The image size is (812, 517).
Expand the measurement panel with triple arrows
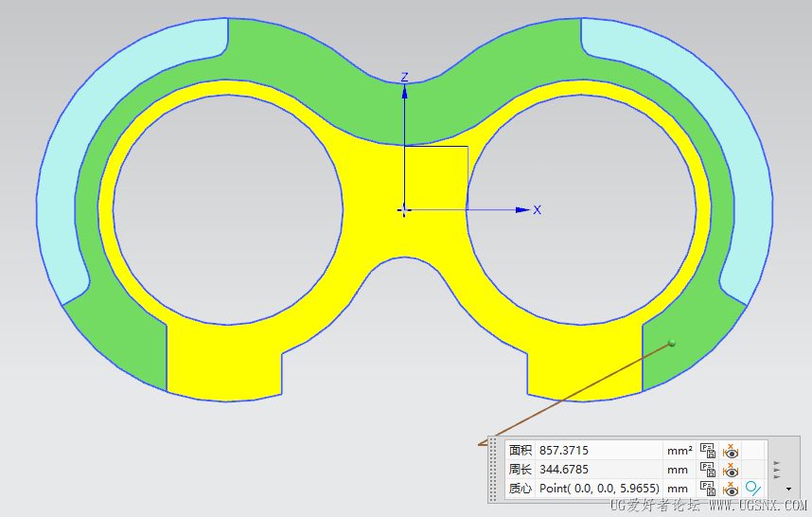coord(777,470)
